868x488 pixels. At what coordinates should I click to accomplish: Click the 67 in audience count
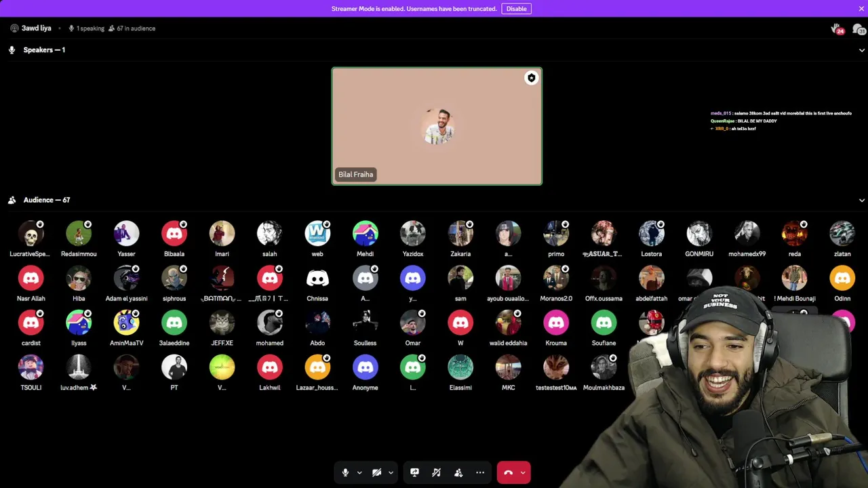click(132, 28)
